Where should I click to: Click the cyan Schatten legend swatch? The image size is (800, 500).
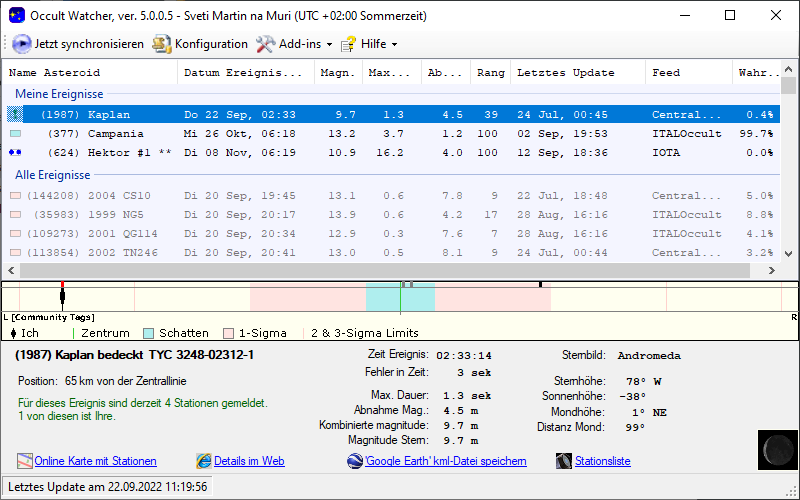(x=149, y=333)
